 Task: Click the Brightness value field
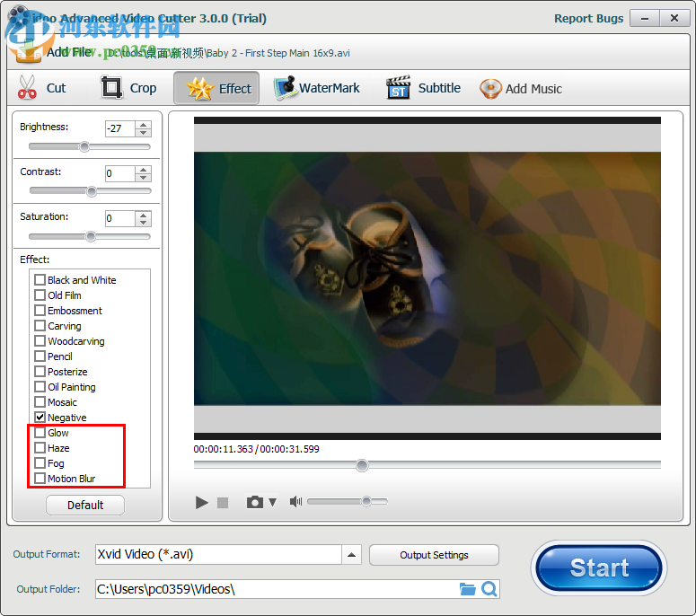pyautogui.click(x=119, y=128)
